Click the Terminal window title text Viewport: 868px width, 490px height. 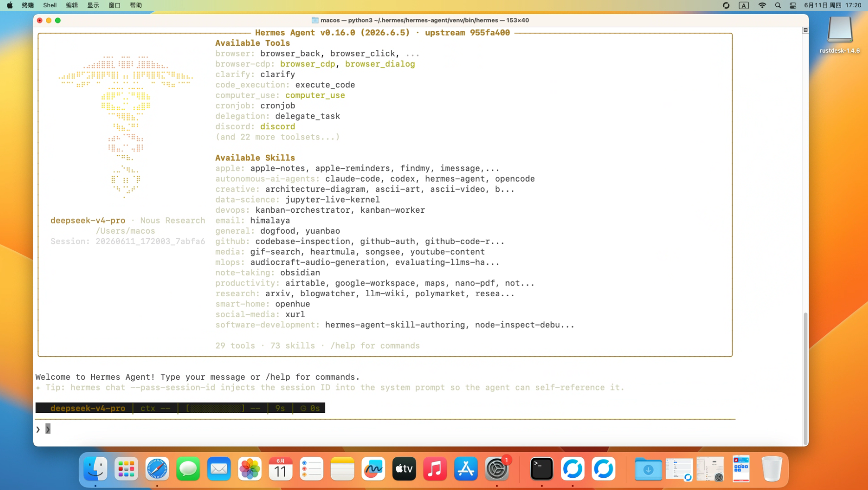(424, 20)
